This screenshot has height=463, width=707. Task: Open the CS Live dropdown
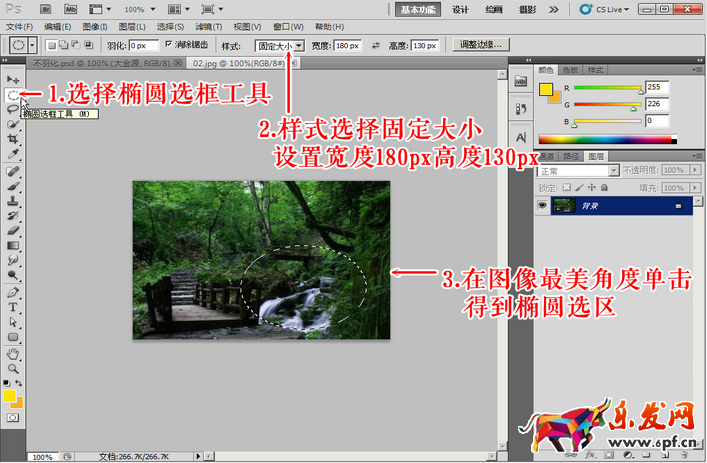coord(605,9)
